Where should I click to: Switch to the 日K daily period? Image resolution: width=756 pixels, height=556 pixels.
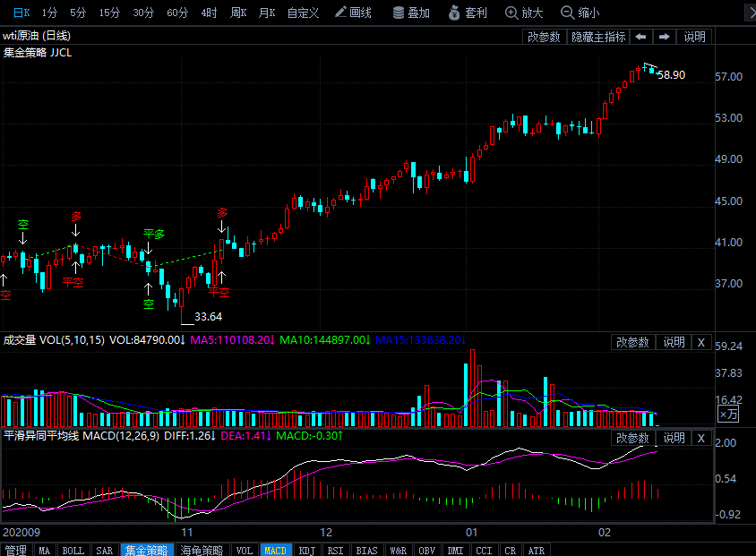point(21,13)
